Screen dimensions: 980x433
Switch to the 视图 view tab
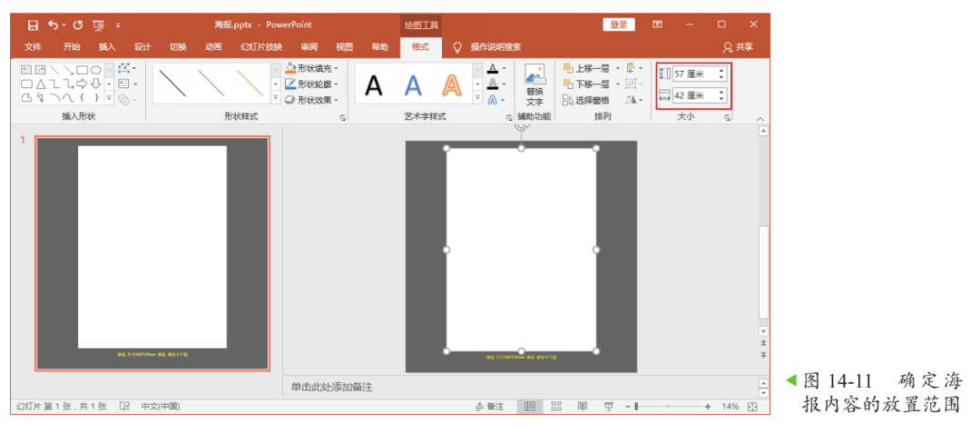pyautogui.click(x=345, y=47)
